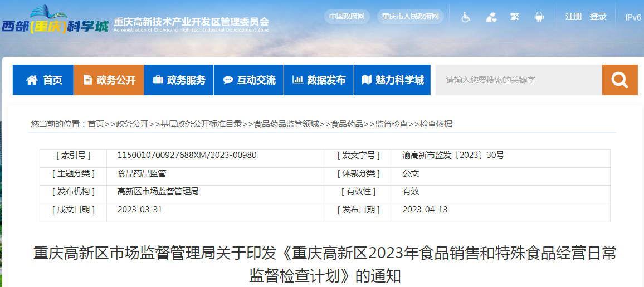Click breadcrumb link 政务公开
Viewport: 644px width, 287px height.
132,124
